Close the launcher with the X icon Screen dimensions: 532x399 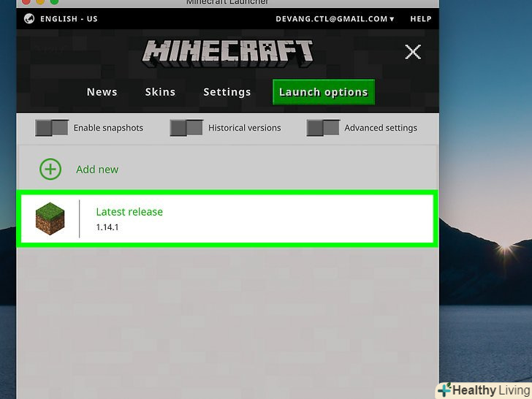pos(413,52)
